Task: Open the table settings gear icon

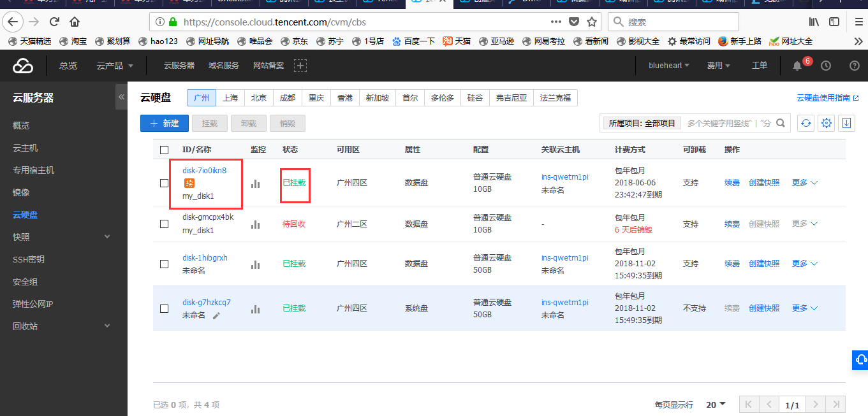Action: (827, 123)
